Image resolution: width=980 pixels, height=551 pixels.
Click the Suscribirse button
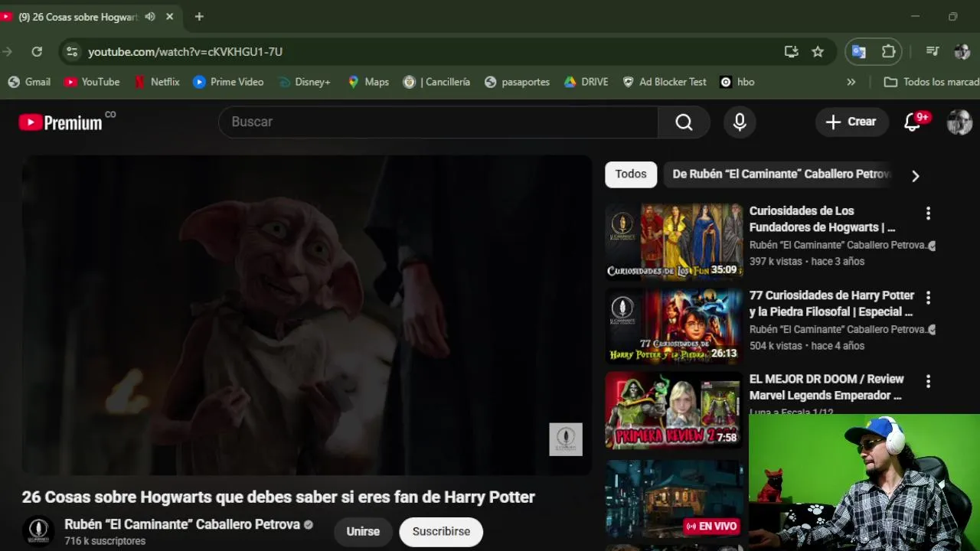pos(441,531)
